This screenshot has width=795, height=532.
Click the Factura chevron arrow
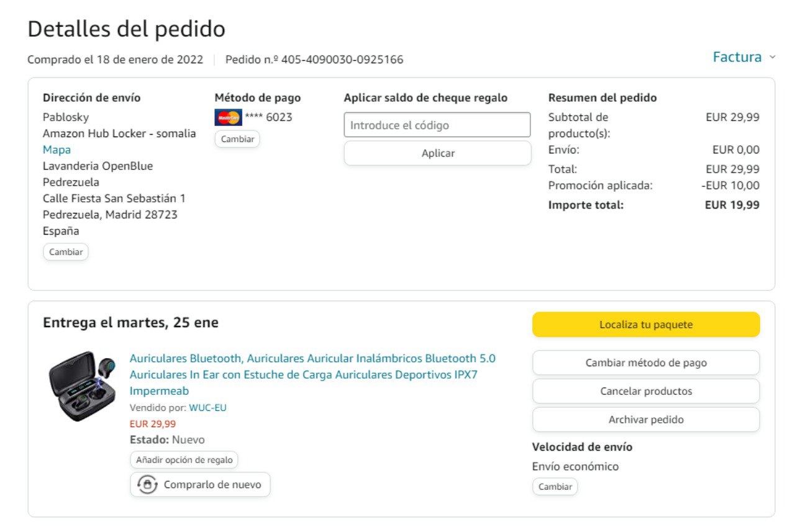(x=773, y=57)
